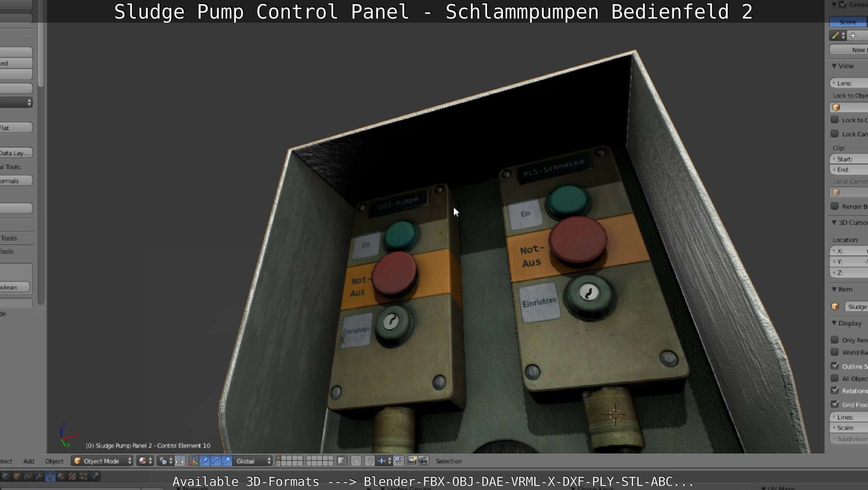Open the Select menu in 3D header

[5, 461]
